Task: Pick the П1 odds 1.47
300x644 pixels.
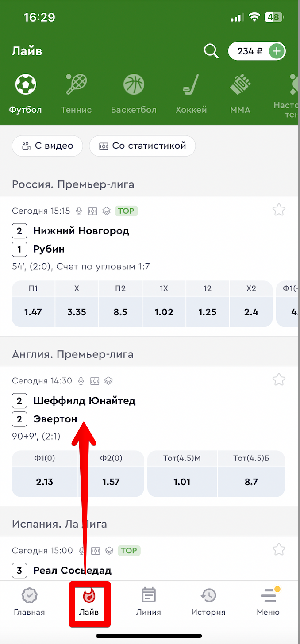Action: (33, 312)
